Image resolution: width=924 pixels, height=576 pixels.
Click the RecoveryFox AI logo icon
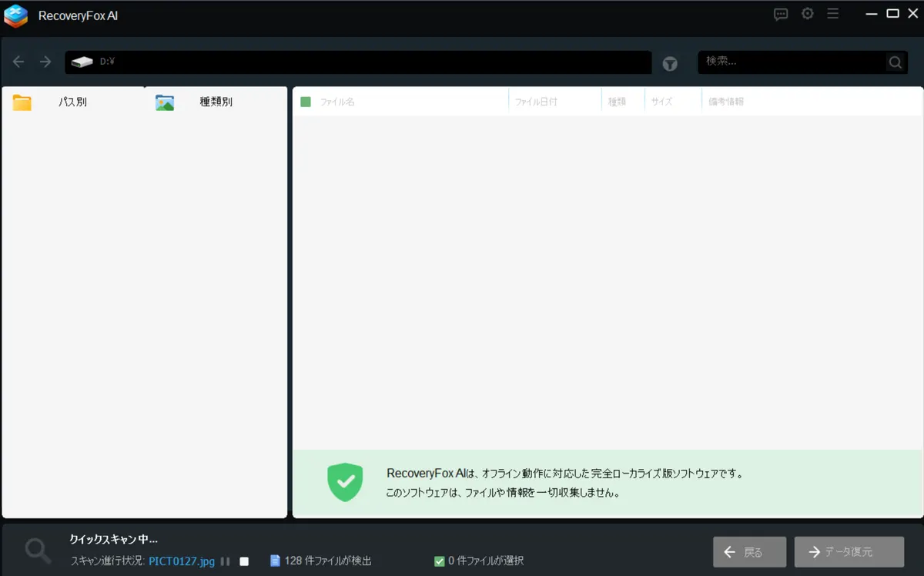click(16, 16)
